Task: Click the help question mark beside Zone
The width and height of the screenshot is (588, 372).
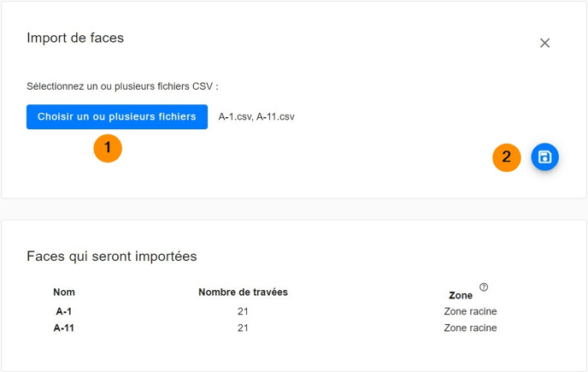Action: 484,287
